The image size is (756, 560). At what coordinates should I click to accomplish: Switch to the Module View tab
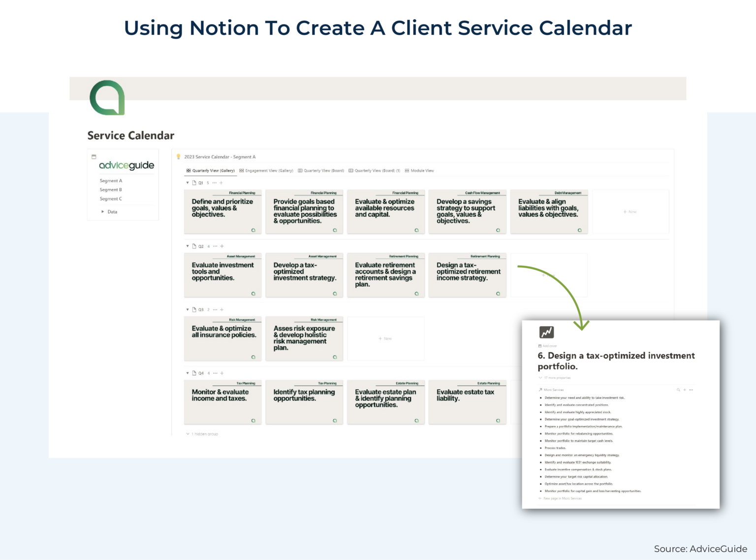point(420,170)
